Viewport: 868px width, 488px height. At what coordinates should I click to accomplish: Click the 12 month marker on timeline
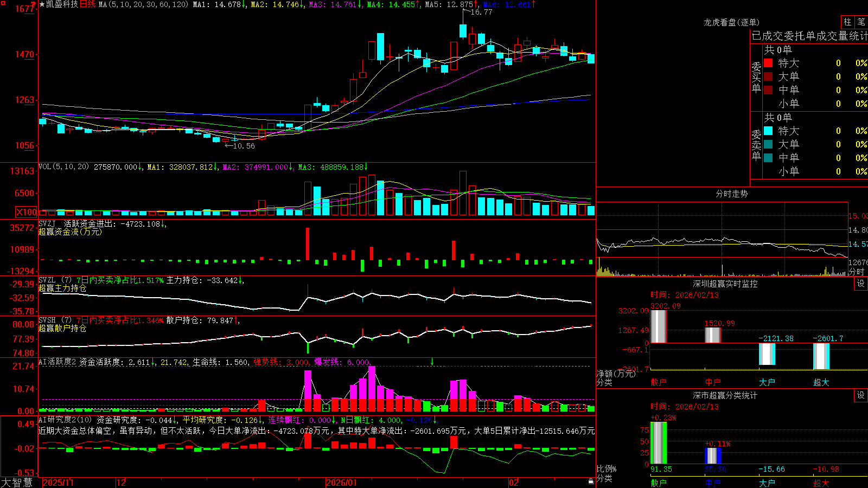coord(122,482)
